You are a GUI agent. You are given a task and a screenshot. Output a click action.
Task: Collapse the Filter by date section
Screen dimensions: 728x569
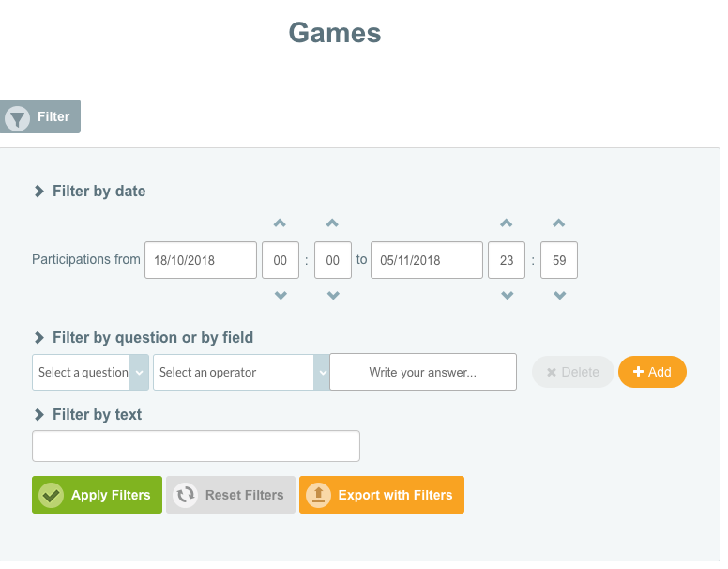(39, 192)
